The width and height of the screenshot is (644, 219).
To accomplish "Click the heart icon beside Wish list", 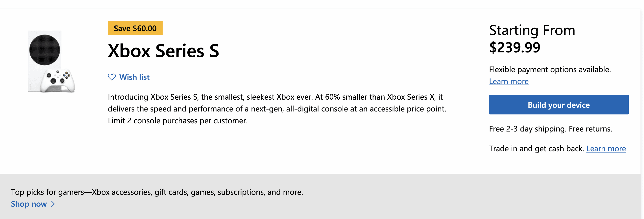I will (112, 77).
